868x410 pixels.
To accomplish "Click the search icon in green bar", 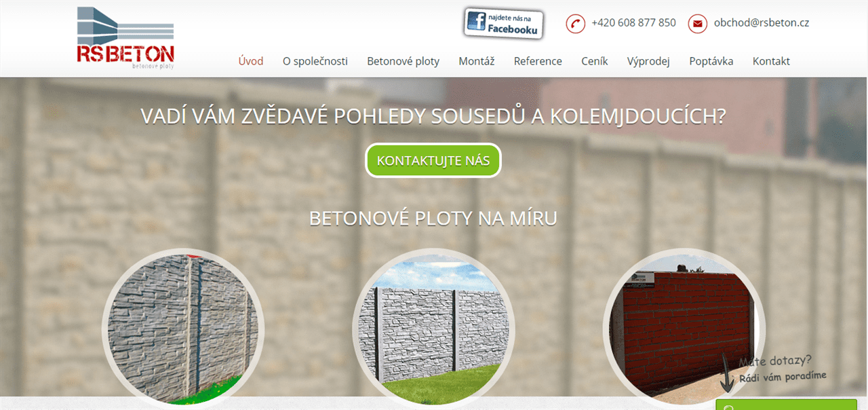I will pyautogui.click(x=729, y=407).
